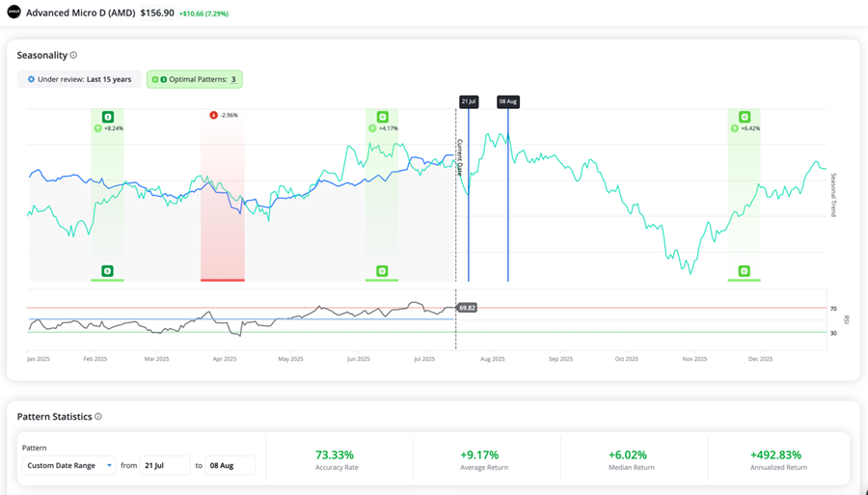The width and height of the screenshot is (868, 495).
Task: Select the green pattern icon above February
Action: 108,116
